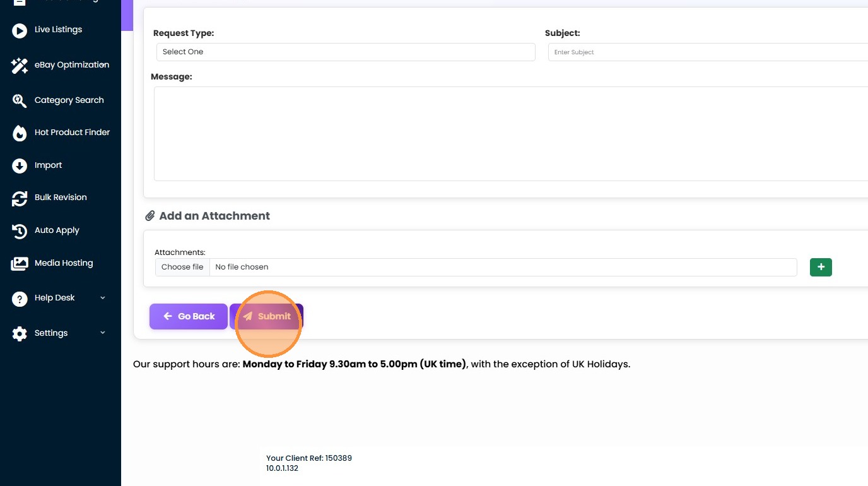
Task: Click the Go Back button
Action: pos(189,316)
